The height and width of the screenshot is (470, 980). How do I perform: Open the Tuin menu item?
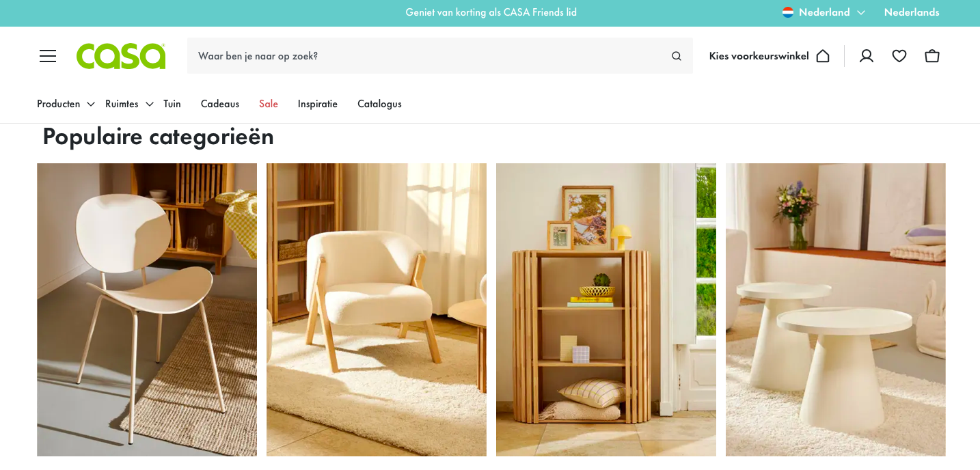tap(172, 104)
